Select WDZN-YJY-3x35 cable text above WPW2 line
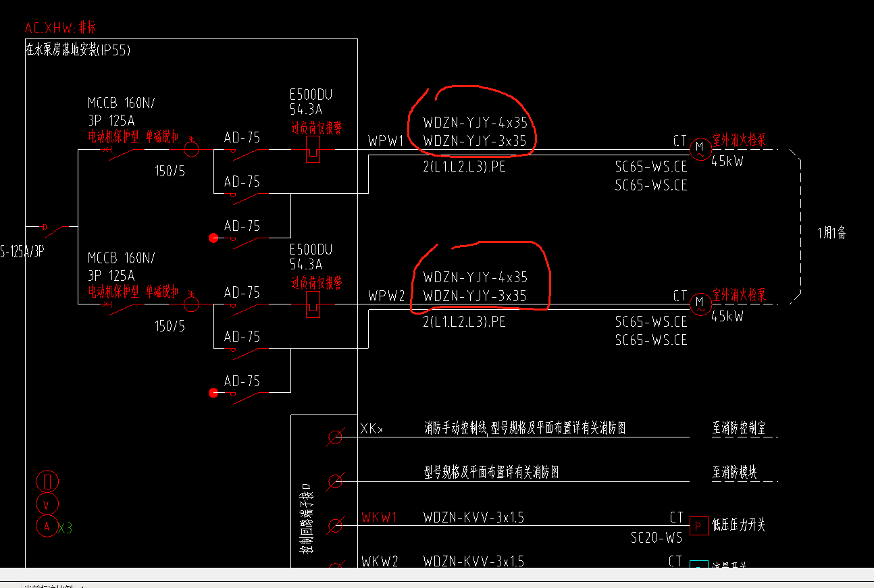Image resolution: width=874 pixels, height=588 pixels. click(475, 296)
